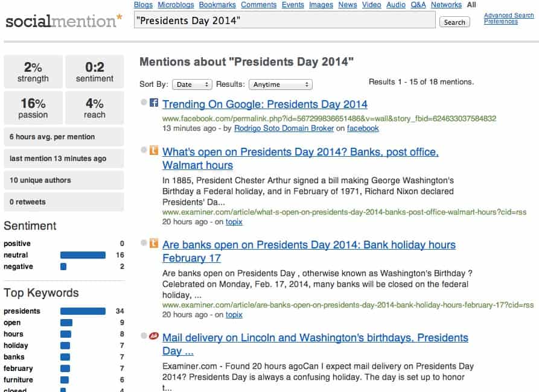
Task: Open the Results Anytime dropdown
Action: click(280, 84)
